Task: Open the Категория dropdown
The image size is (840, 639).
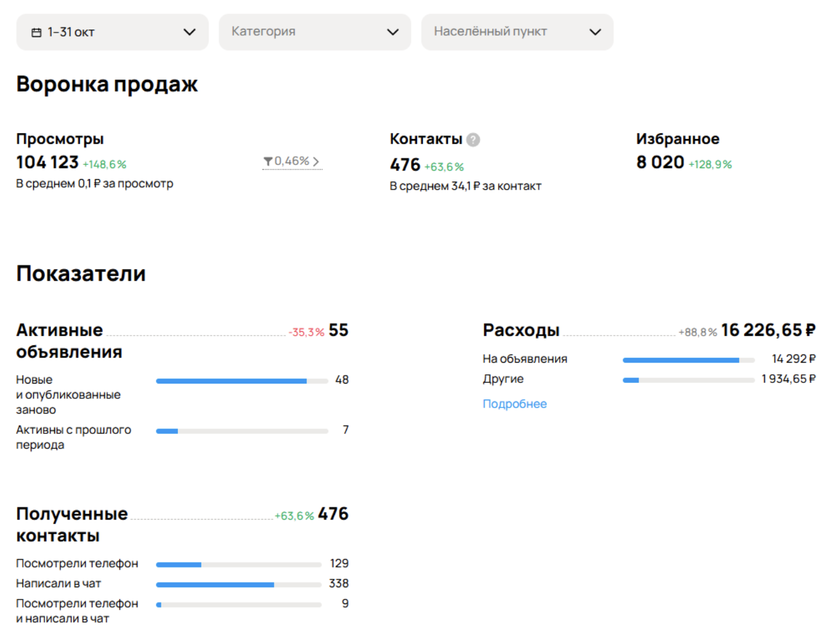Action: point(314,32)
